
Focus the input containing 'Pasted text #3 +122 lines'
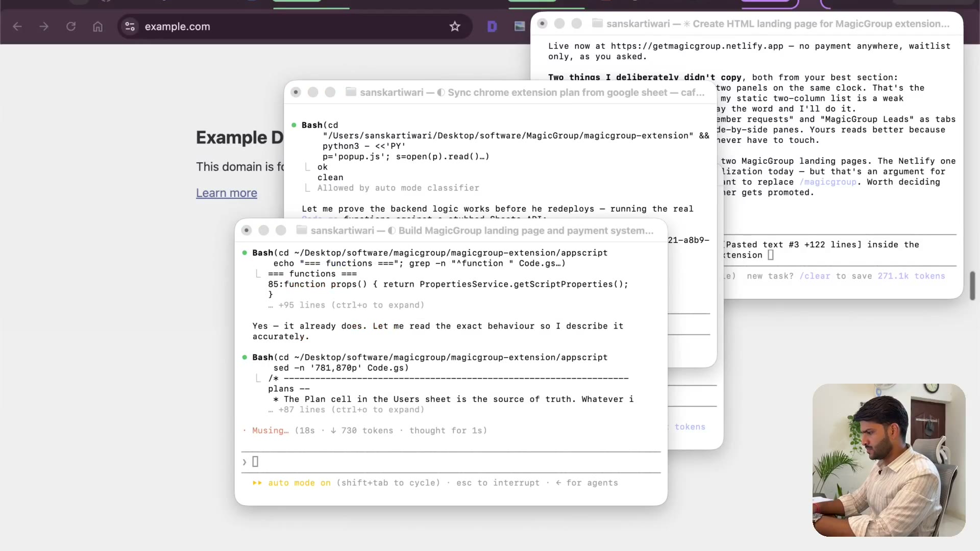point(840,250)
